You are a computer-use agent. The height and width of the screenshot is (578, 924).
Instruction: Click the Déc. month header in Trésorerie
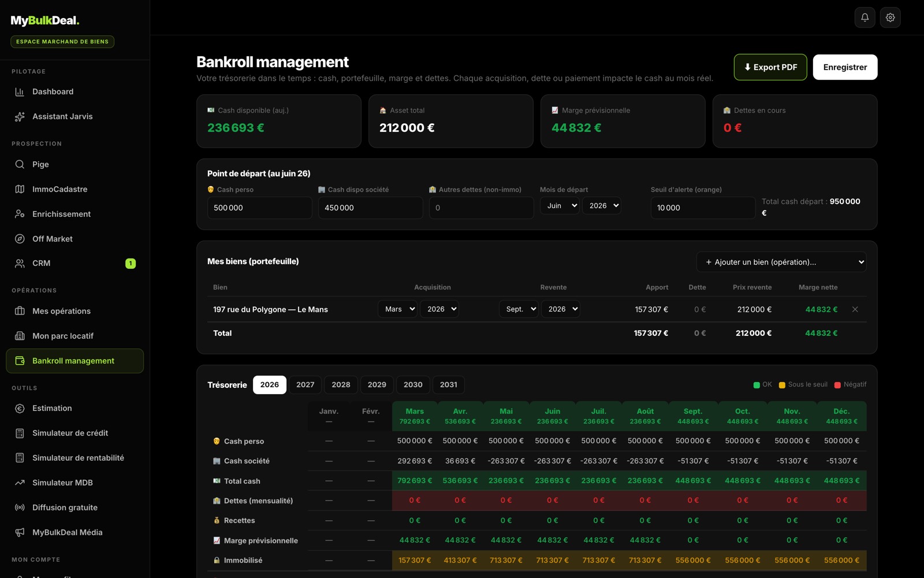pos(841,416)
